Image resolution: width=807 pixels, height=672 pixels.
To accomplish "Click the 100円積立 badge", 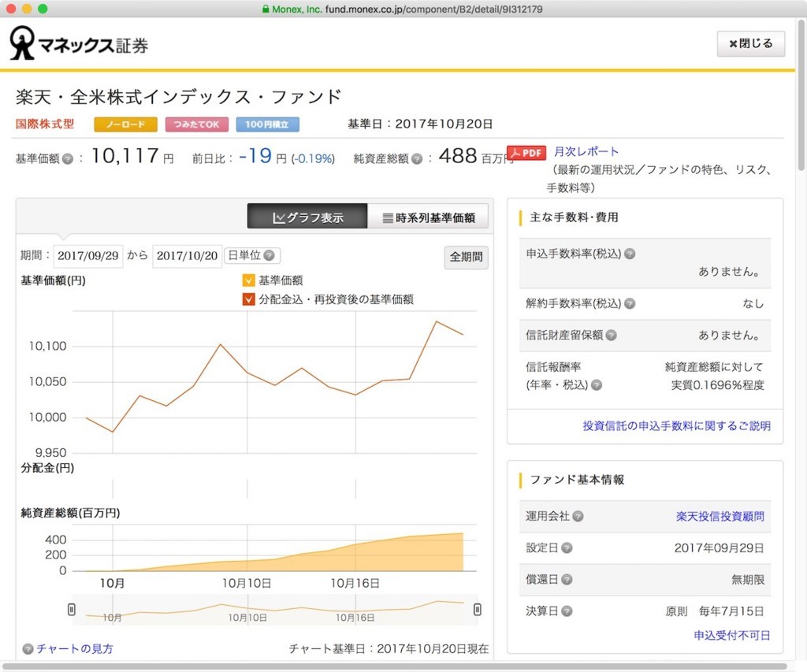I will pyautogui.click(x=268, y=124).
